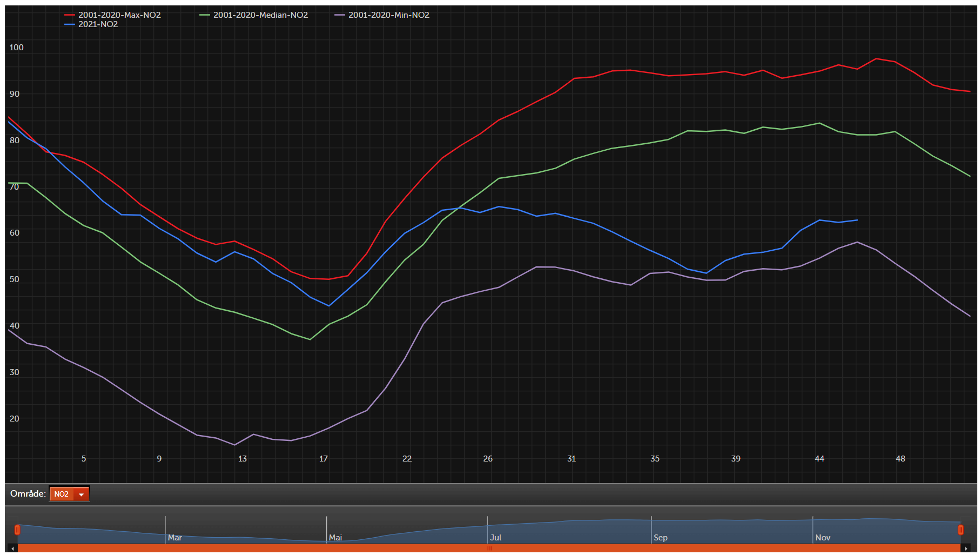
Task: Click the orange horizontal scrollbar thumb
Action: point(489,549)
